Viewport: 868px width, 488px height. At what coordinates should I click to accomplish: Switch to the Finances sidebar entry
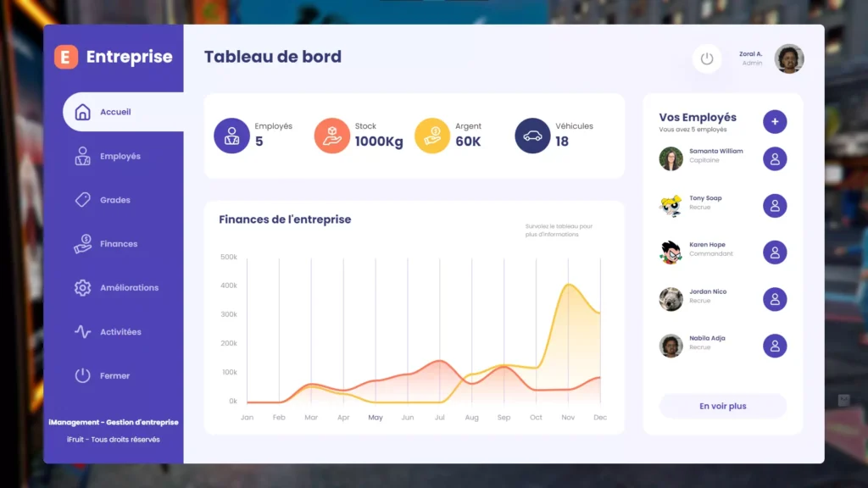coord(117,243)
